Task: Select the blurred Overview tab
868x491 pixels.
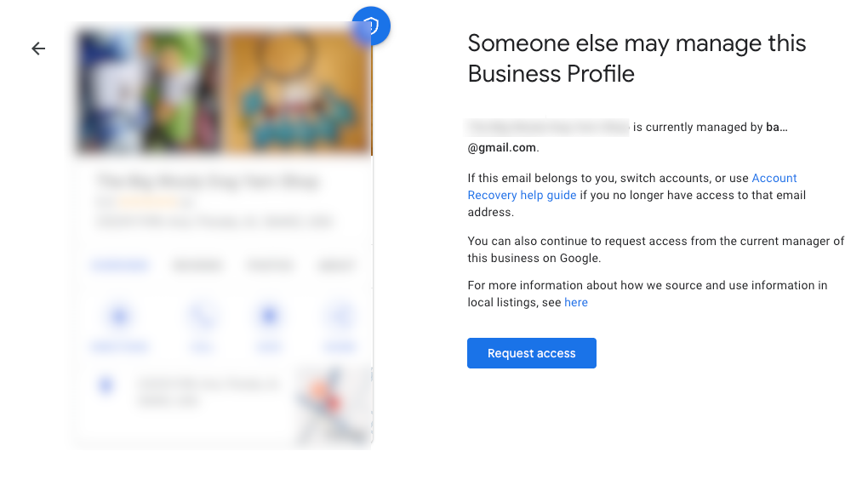Action: (x=119, y=265)
